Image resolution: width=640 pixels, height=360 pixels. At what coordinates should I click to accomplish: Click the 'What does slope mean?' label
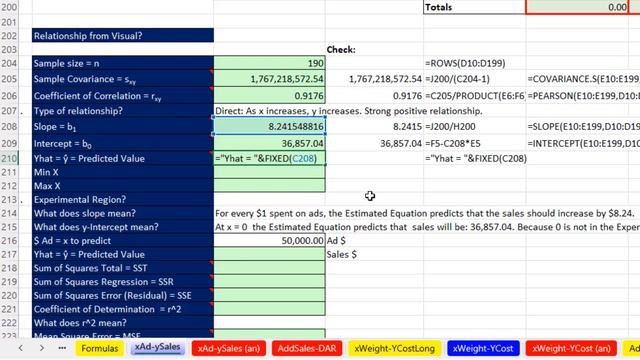[84, 213]
